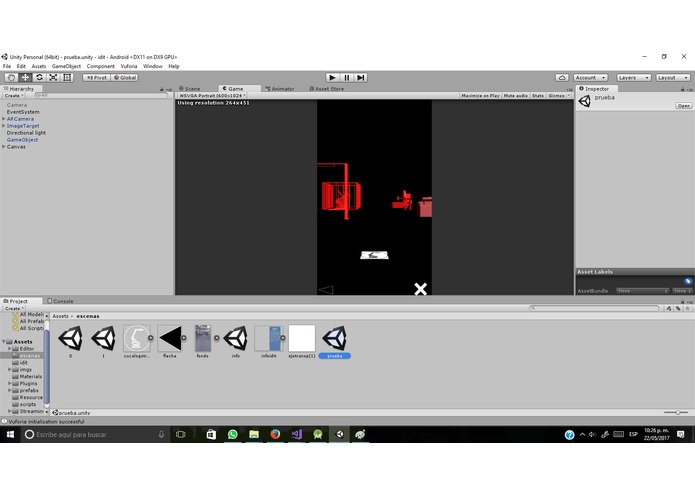Select the info scene asset
Image resolution: width=695 pixels, height=494 pixels.
click(235, 342)
